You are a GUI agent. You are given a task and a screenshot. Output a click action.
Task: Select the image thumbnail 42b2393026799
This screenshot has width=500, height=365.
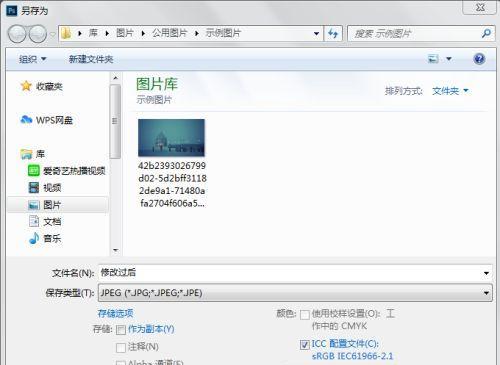tap(171, 138)
